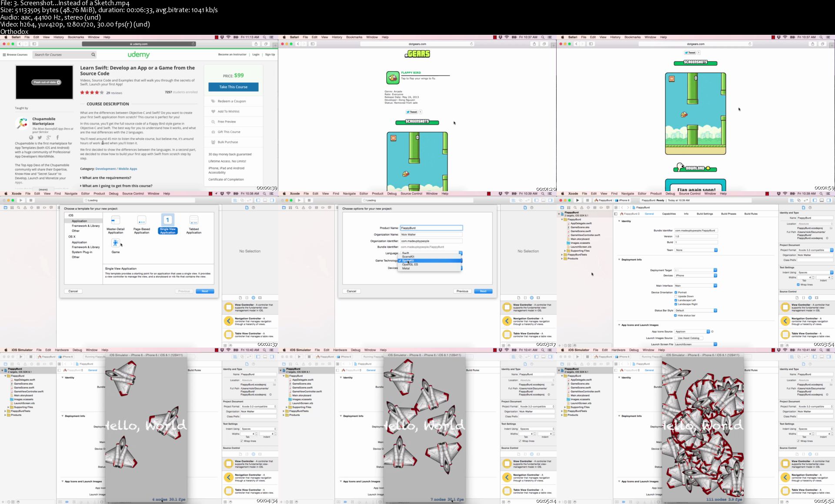Click Xcode Stop button in 00:03:54 frame

[x=588, y=200]
